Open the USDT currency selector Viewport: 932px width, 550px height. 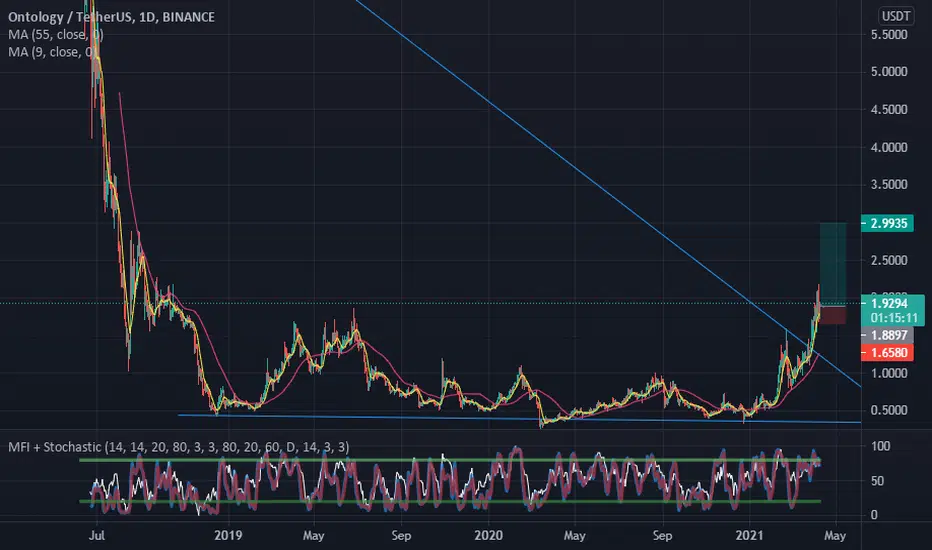896,16
